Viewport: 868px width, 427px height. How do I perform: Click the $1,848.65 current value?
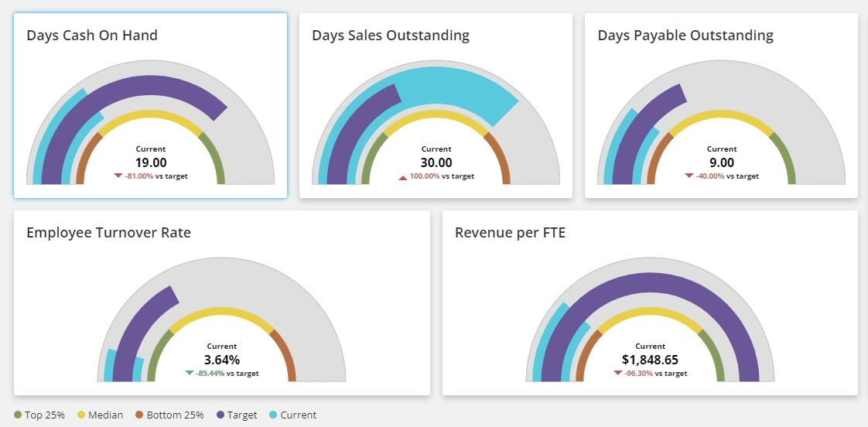coord(651,360)
